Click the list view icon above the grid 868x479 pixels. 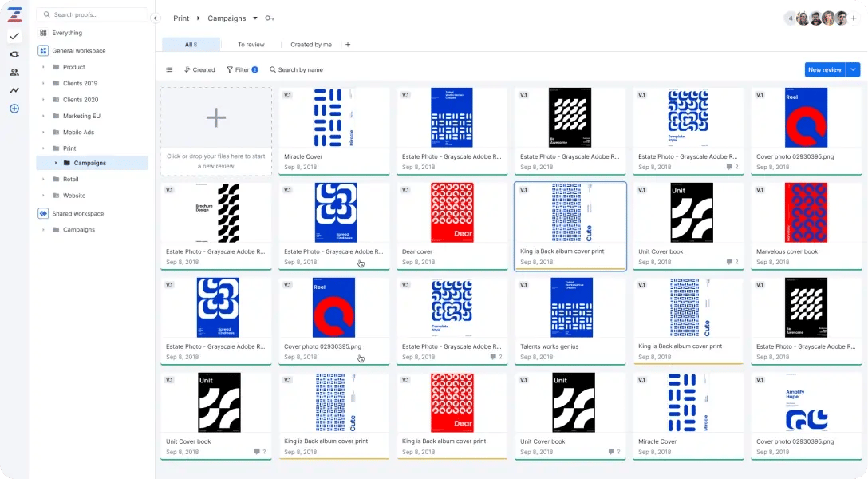(169, 69)
